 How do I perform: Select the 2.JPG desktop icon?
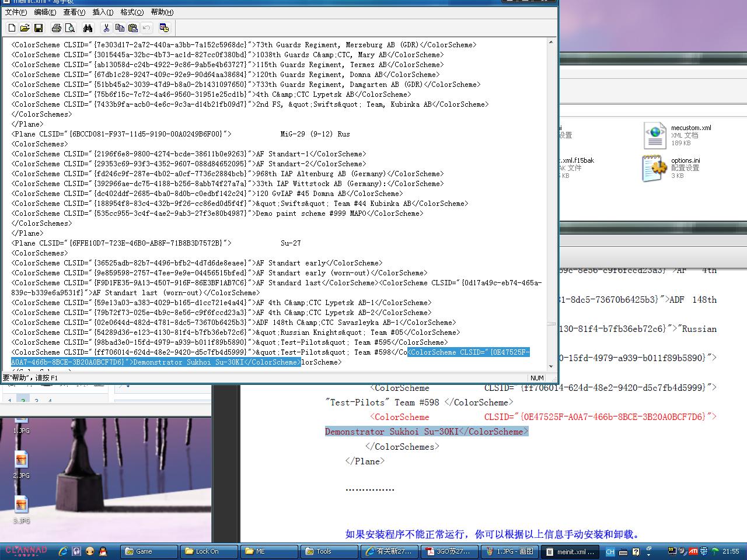coord(21,465)
